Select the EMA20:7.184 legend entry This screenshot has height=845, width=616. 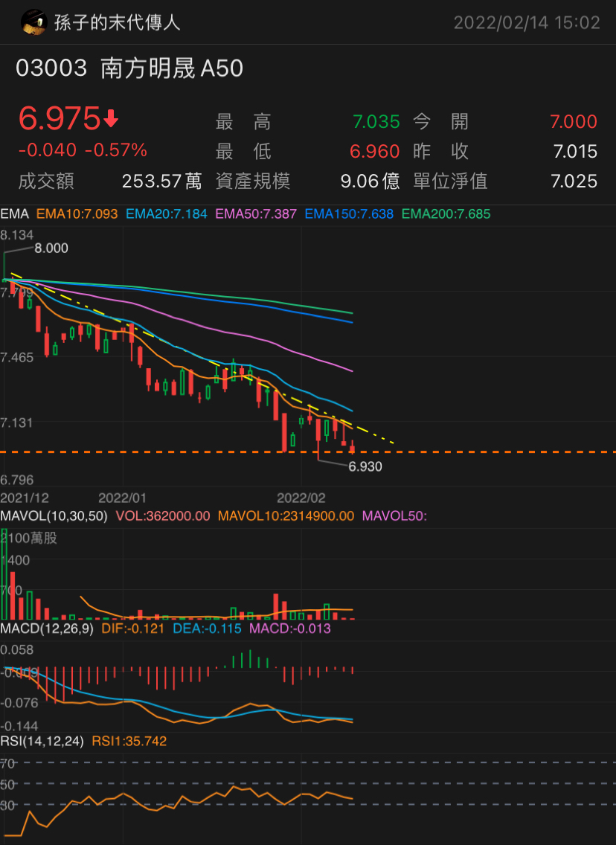(x=167, y=214)
